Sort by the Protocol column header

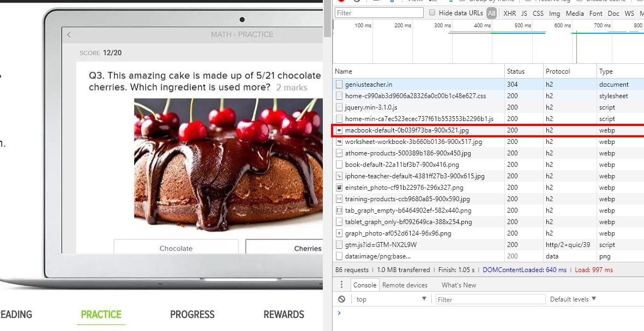(x=570, y=71)
